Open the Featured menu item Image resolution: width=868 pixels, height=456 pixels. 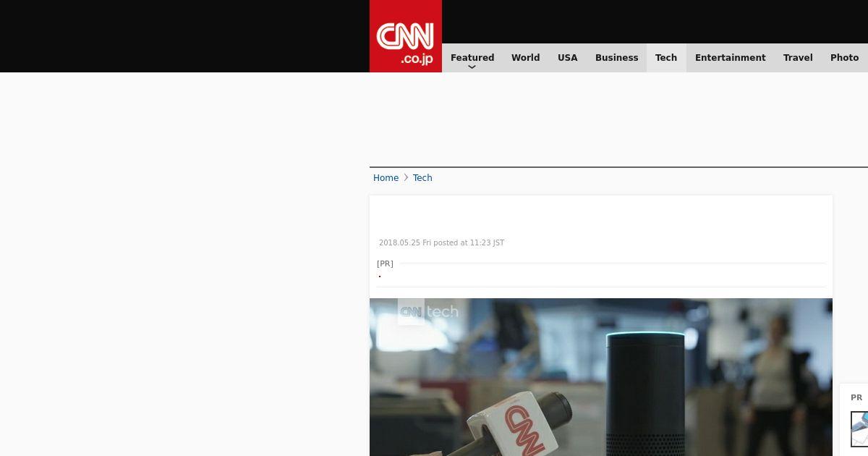(x=472, y=58)
